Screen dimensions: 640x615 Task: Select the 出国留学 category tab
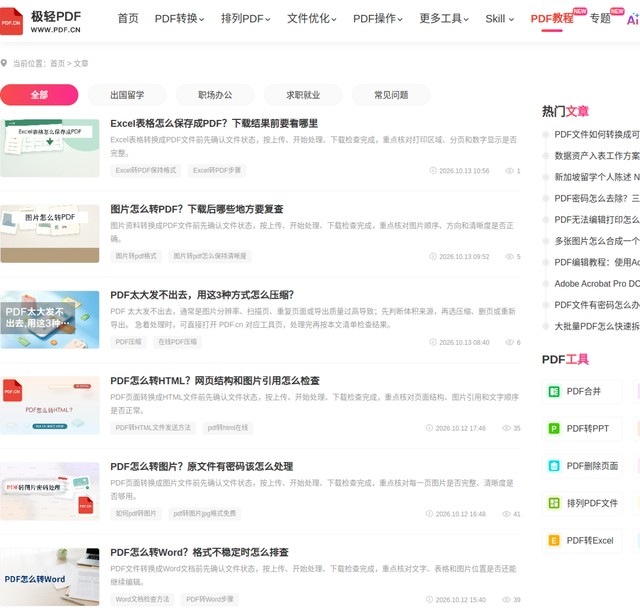coord(127,95)
